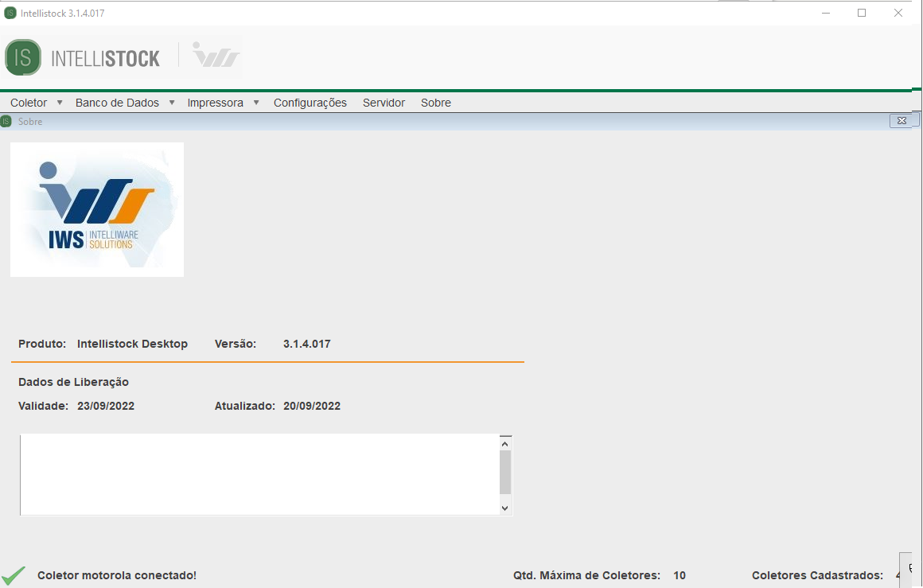923x588 pixels.
Task: Close the Intellistock window
Action: (x=898, y=13)
